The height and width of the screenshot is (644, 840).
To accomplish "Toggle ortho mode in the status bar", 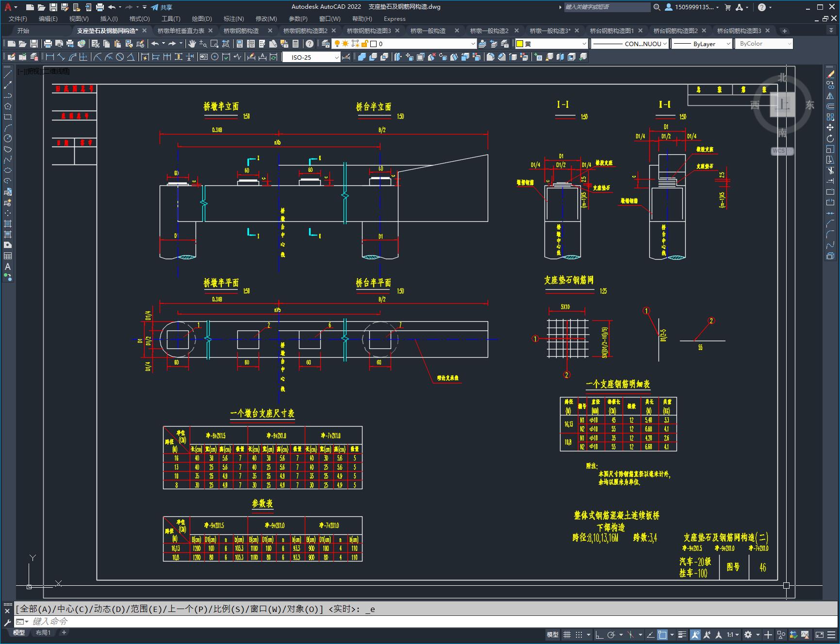I will pyautogui.click(x=599, y=634).
